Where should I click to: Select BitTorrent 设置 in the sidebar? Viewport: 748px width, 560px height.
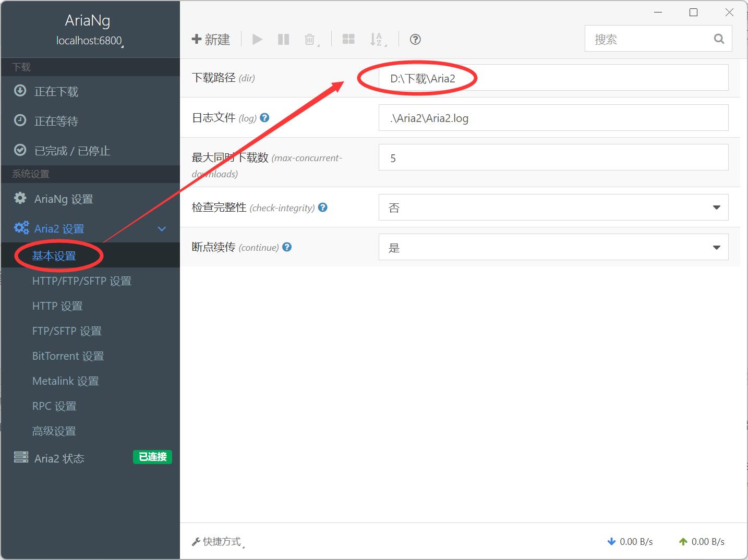point(68,356)
